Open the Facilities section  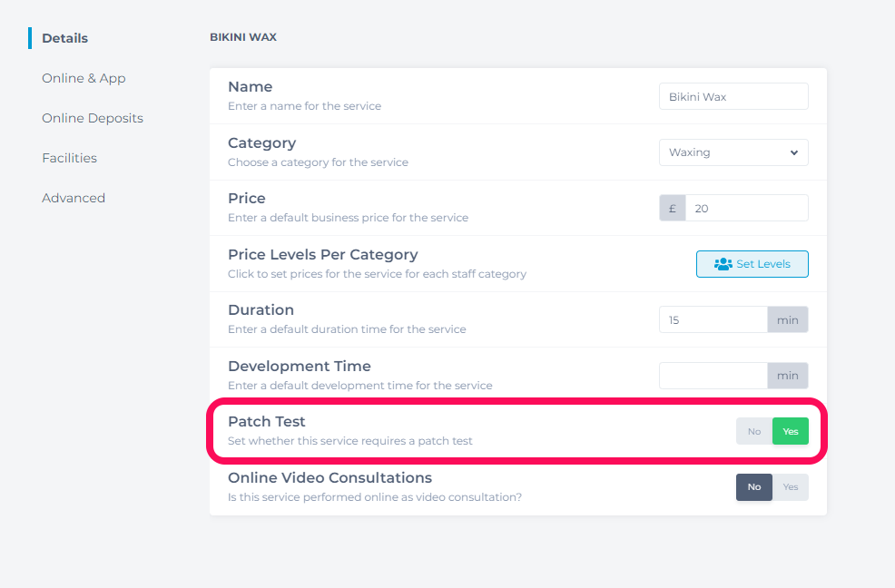[70, 158]
